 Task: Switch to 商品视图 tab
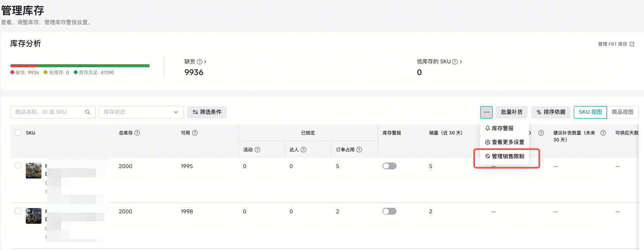(622, 112)
